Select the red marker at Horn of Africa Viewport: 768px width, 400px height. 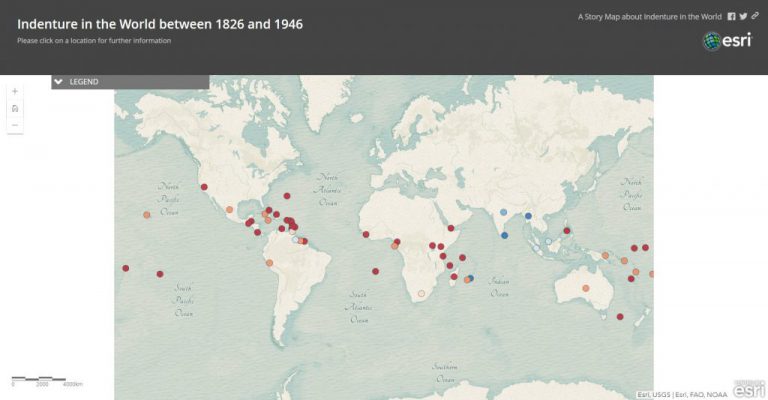tap(451, 228)
